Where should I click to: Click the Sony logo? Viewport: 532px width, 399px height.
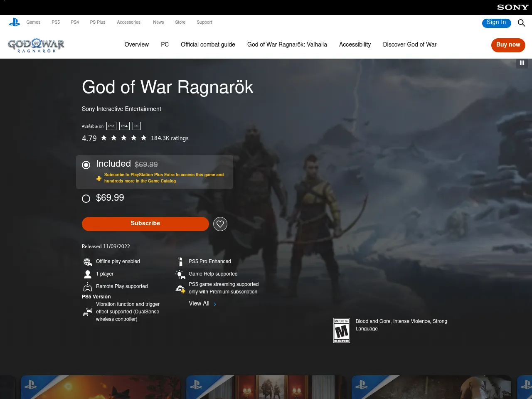click(512, 7)
